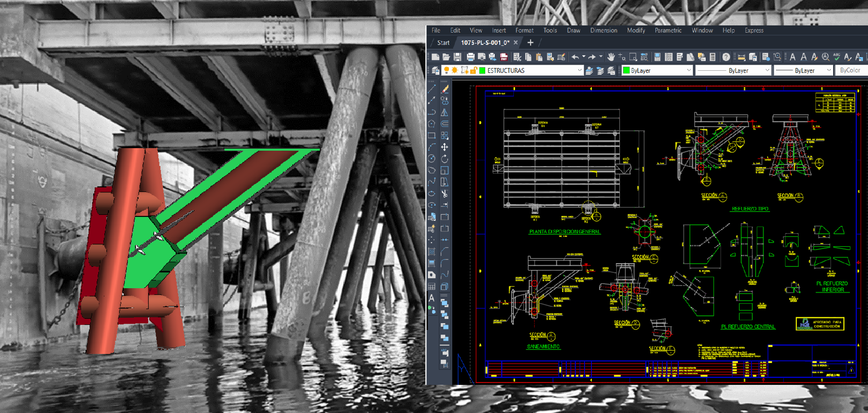Pick the Mirror modify tool
The height and width of the screenshot is (413, 868).
point(444,112)
